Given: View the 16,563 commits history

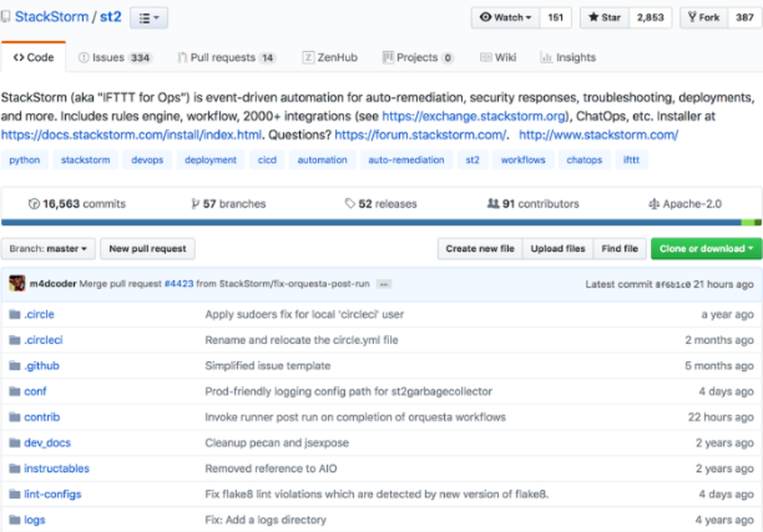Looking at the screenshot, I should coord(77,204).
